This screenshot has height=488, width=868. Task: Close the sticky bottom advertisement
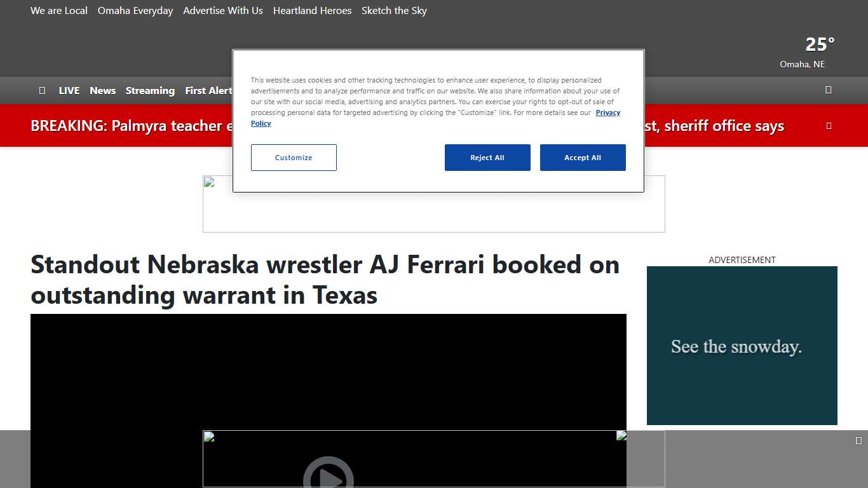(x=860, y=439)
